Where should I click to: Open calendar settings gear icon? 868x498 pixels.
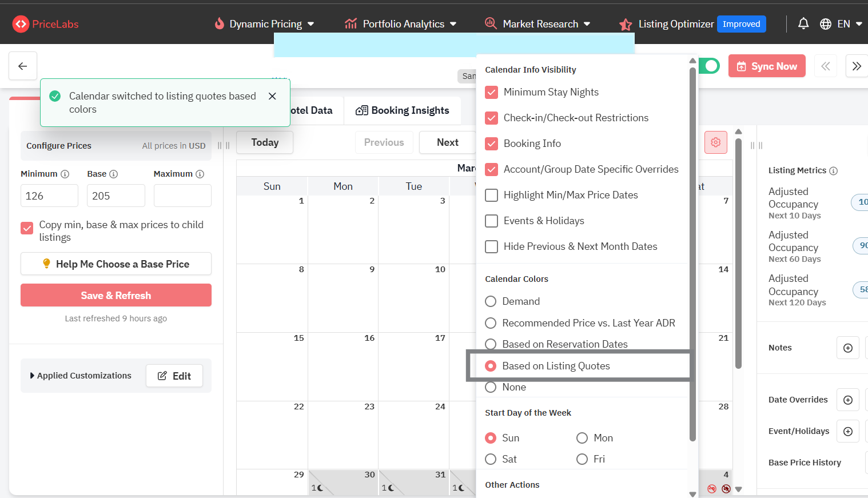(715, 142)
